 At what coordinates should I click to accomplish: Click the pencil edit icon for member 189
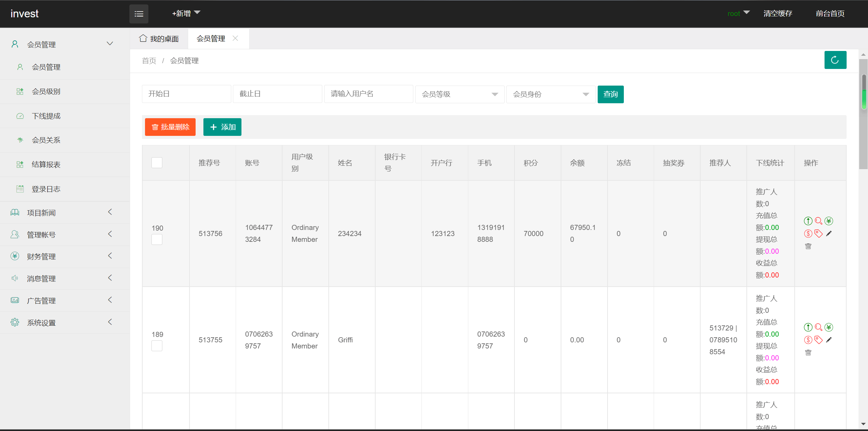coord(829,340)
